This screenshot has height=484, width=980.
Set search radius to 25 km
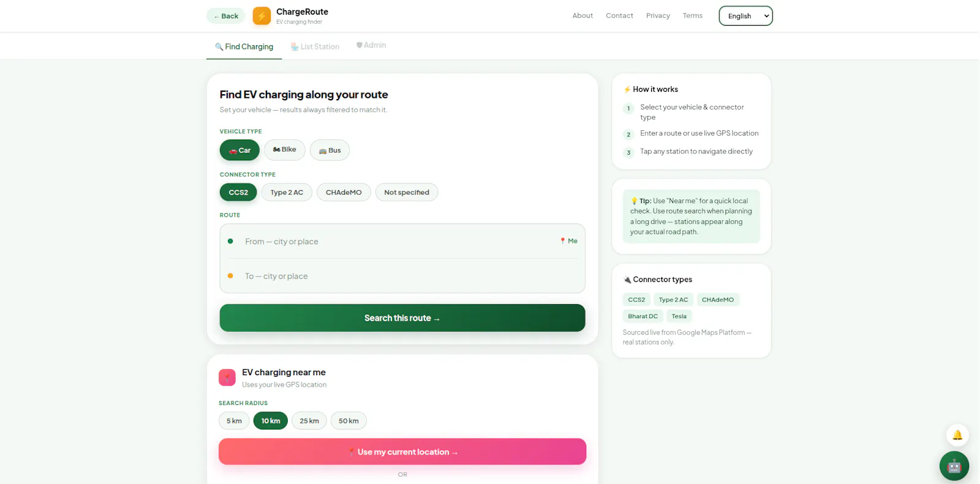coord(309,421)
